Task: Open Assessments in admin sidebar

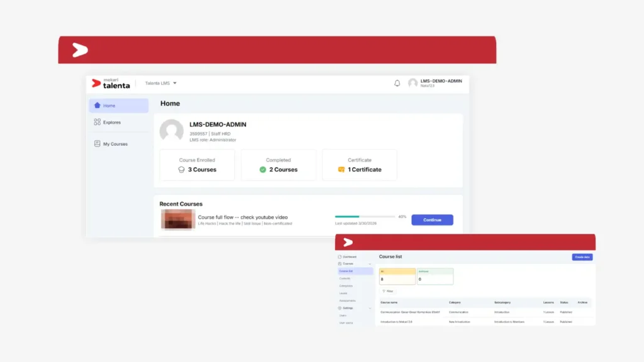Action: pyautogui.click(x=347, y=301)
